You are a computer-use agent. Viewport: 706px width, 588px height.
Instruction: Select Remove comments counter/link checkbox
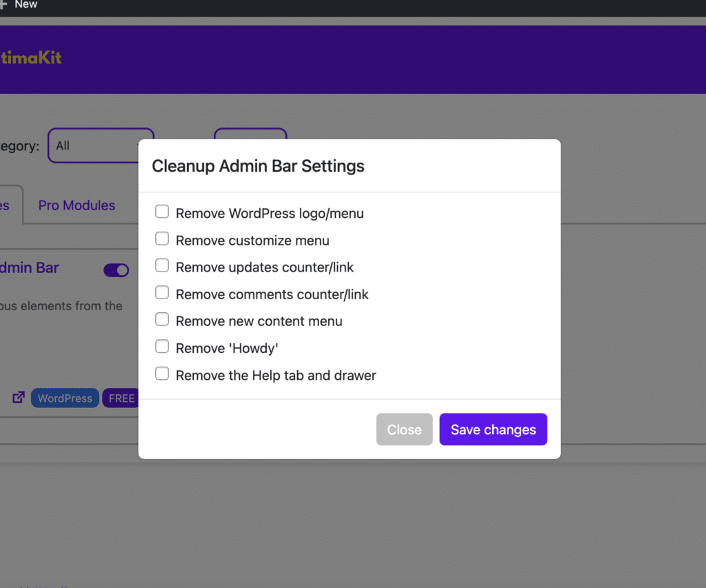tap(162, 293)
